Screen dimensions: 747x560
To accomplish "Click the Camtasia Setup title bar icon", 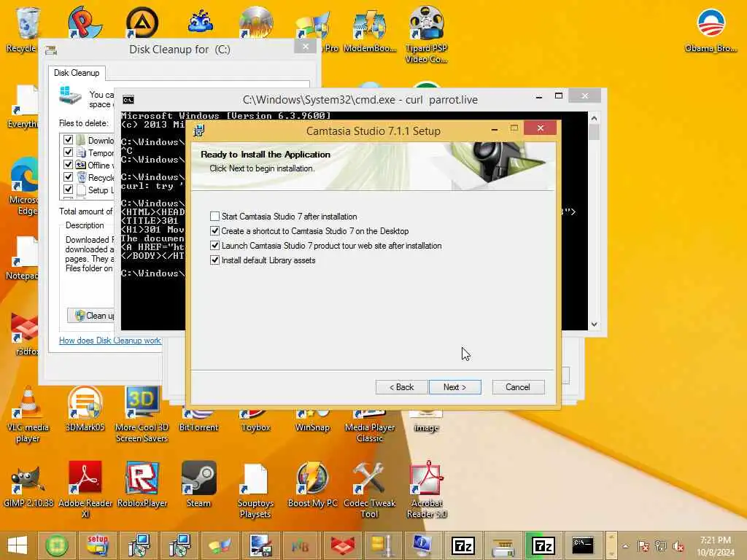I will coord(199,131).
